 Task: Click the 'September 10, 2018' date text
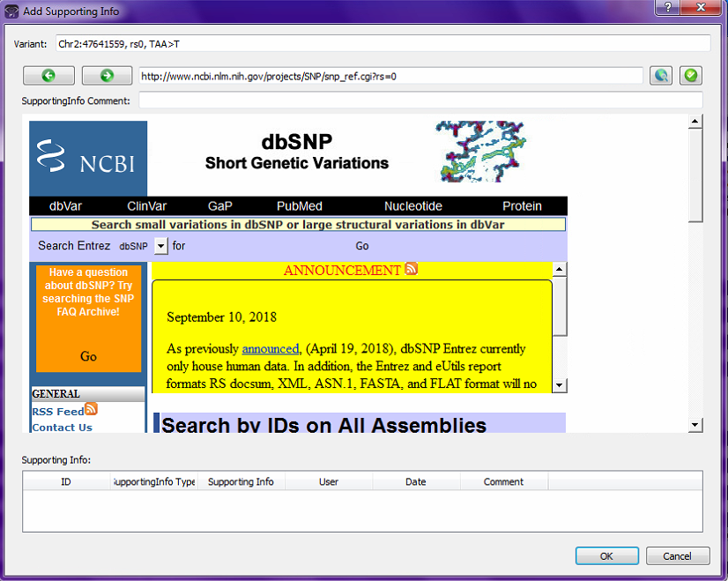tap(221, 317)
